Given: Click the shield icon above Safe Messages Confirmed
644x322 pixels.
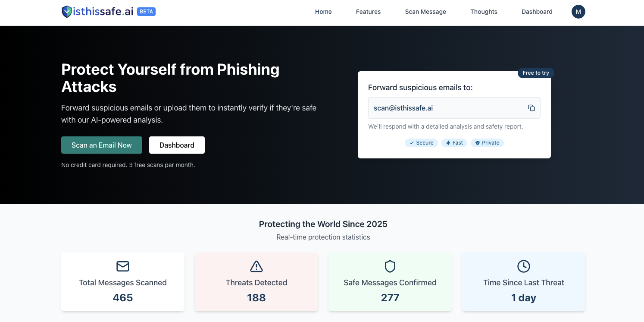Looking at the screenshot, I should [390, 266].
